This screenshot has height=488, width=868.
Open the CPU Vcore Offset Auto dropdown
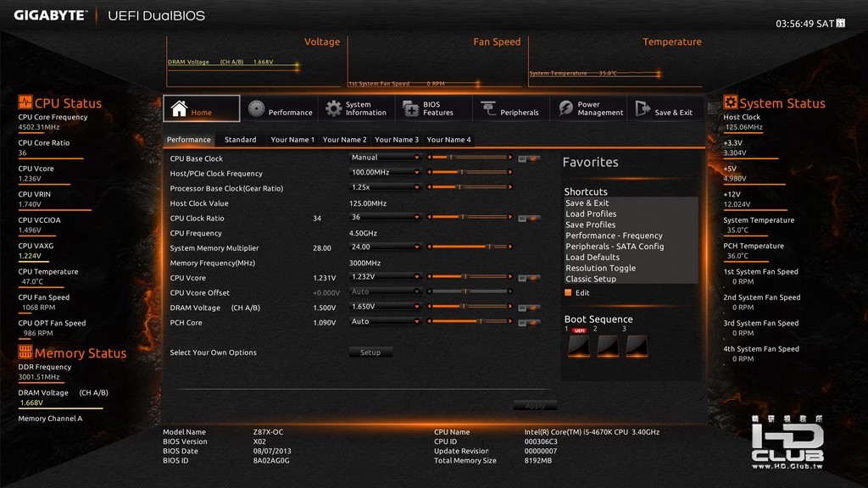pos(385,291)
